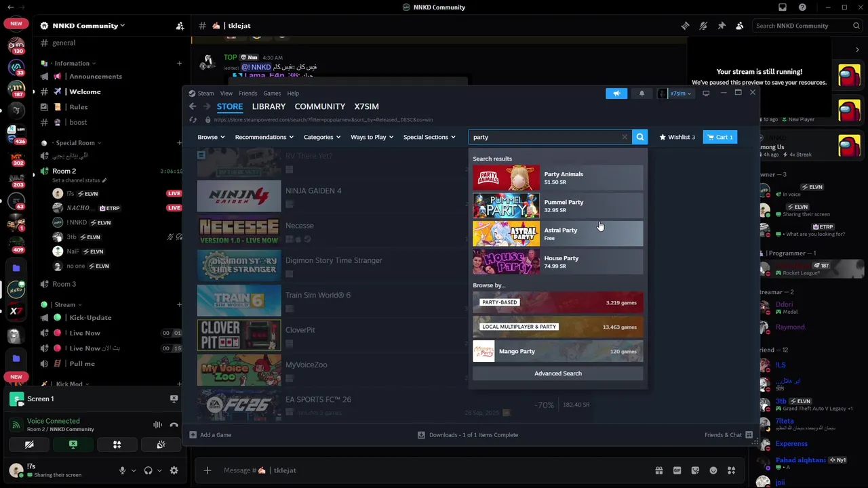
Task: Open Discord User Settings gear
Action: 174,470
